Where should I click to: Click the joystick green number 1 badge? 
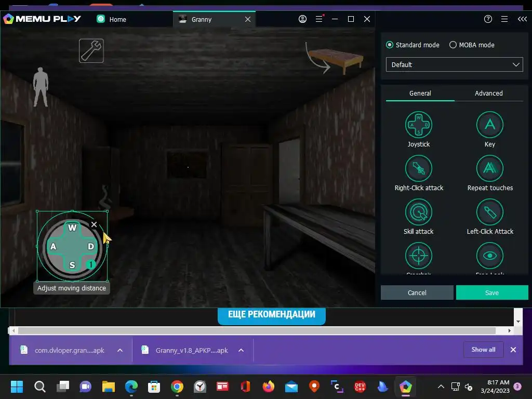[90, 264]
